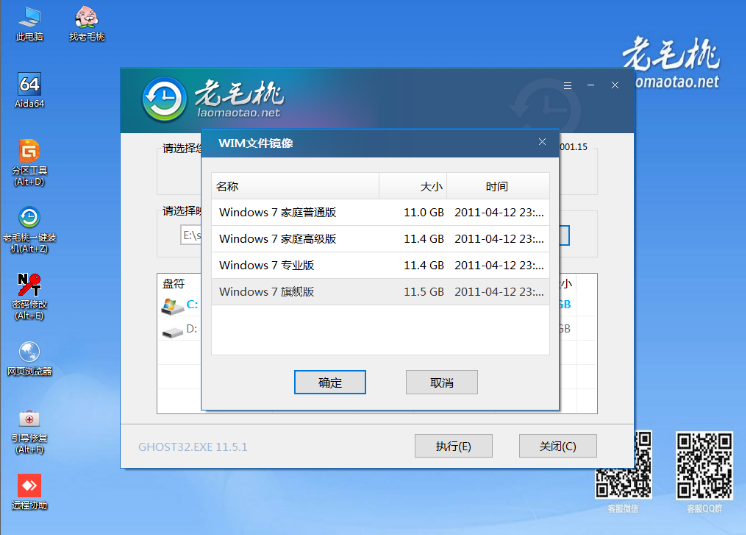Cancel with the 取消 button

tap(442, 382)
